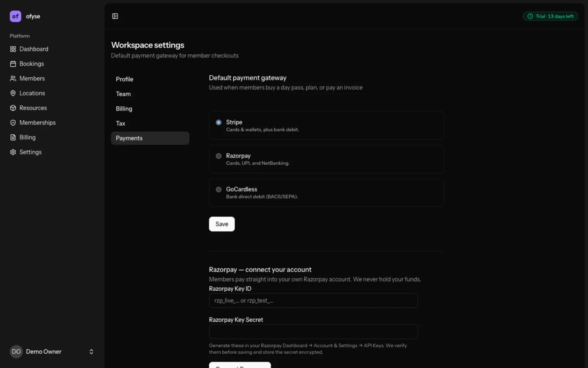Go to Dashboard in the sidebar
Screen dimensions: 588x368
[34, 49]
